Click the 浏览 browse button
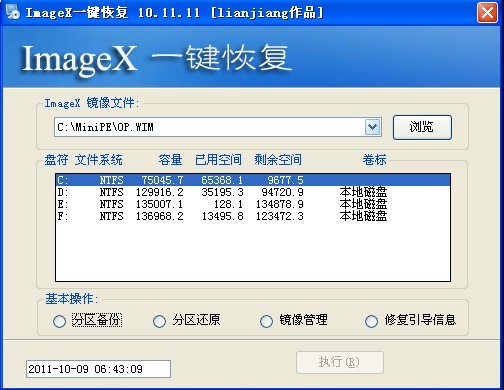Image resolution: width=504 pixels, height=390 pixels. (422, 127)
